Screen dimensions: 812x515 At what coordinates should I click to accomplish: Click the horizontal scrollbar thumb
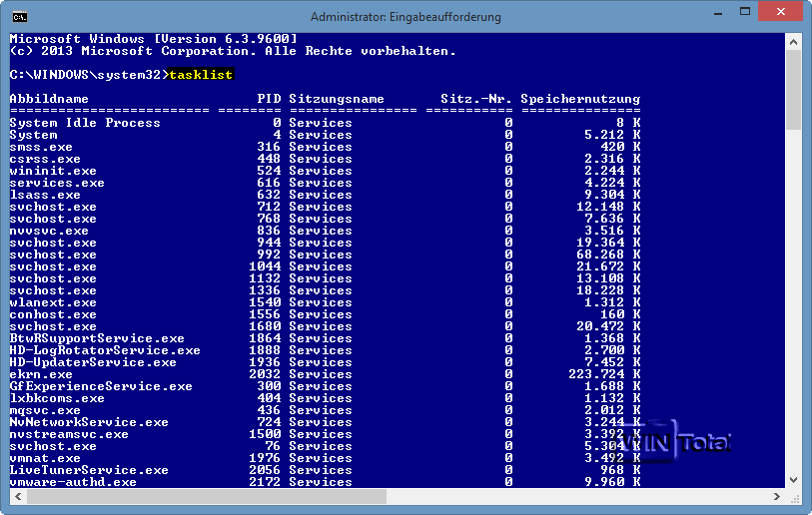207,496
